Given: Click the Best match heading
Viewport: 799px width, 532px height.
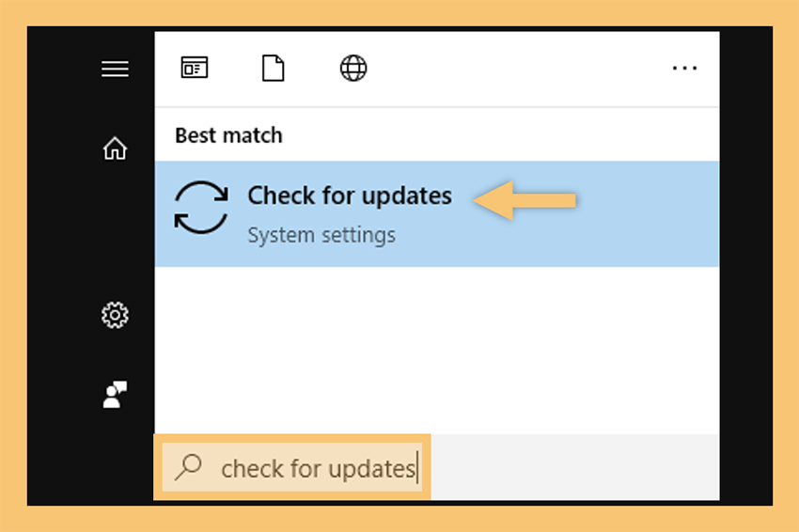Looking at the screenshot, I should 228,135.
